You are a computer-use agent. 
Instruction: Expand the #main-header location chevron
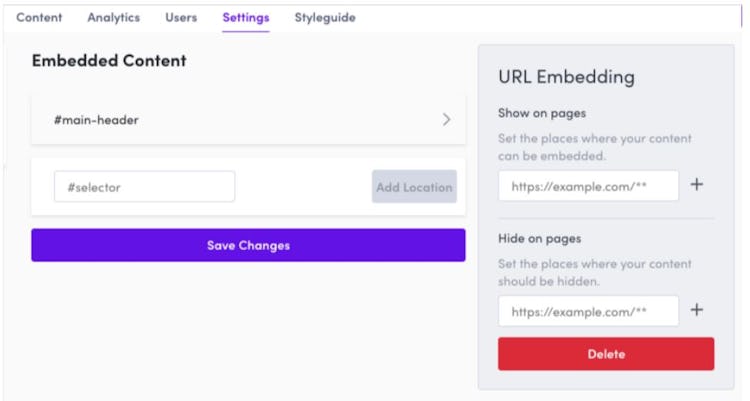pyautogui.click(x=446, y=120)
